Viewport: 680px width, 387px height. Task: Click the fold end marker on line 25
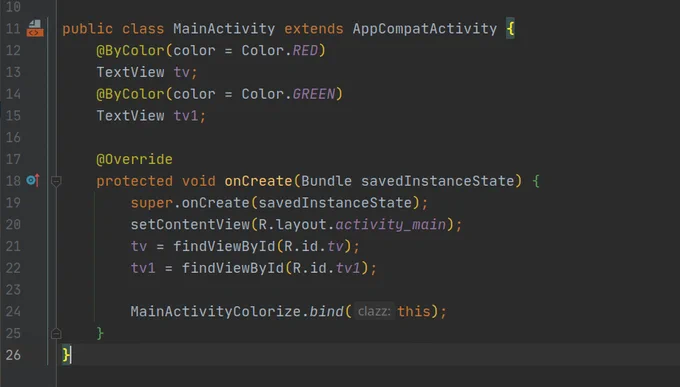56,333
